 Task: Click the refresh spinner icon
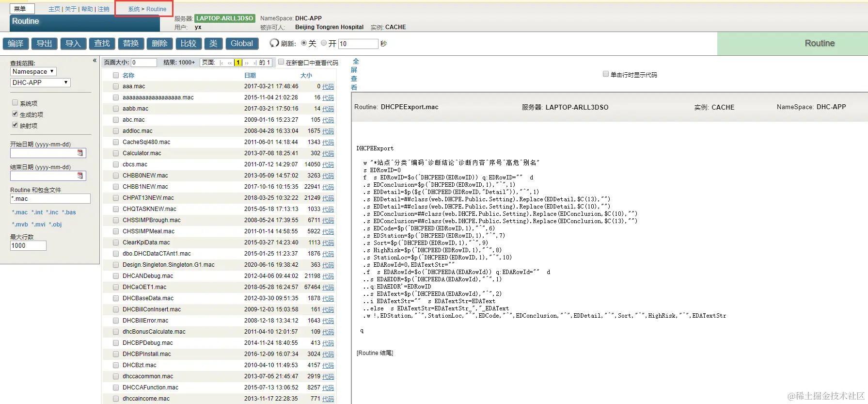[x=274, y=43]
